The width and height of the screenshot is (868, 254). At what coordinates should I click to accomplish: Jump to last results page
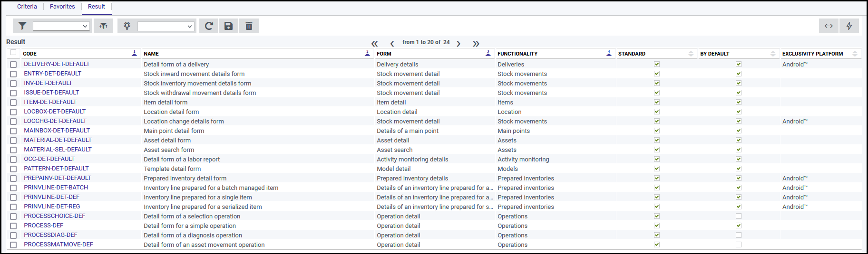[x=476, y=43]
